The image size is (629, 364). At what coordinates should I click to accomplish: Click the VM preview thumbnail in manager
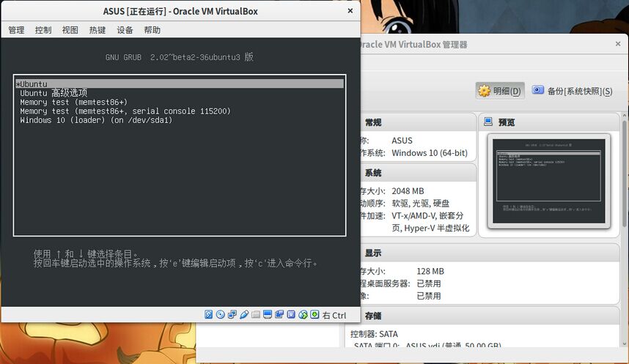549,181
